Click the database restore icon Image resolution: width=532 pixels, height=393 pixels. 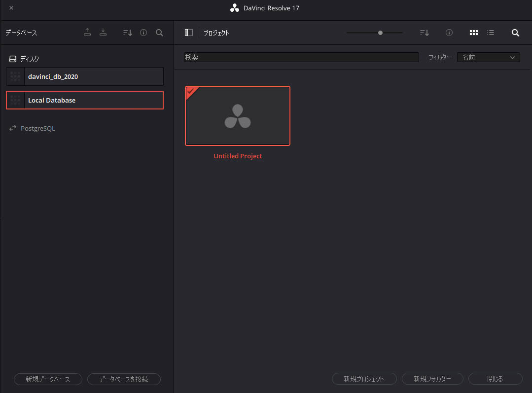[x=103, y=33]
